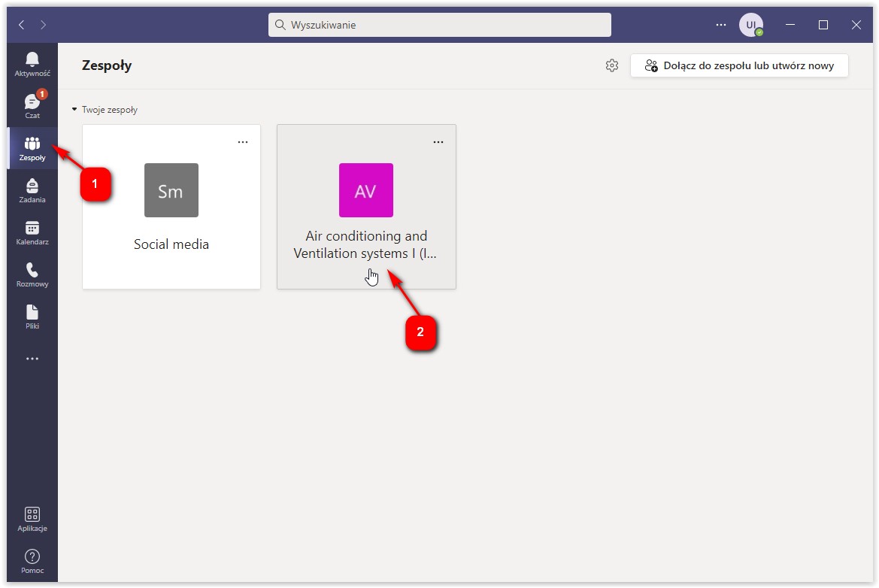Click the Sm team avatar tile
This screenshot has width=879, height=588.
click(x=171, y=190)
